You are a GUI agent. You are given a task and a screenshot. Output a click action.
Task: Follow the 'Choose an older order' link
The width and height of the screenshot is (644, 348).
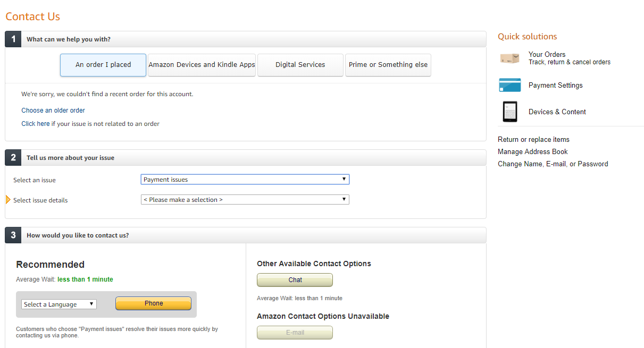53,111
